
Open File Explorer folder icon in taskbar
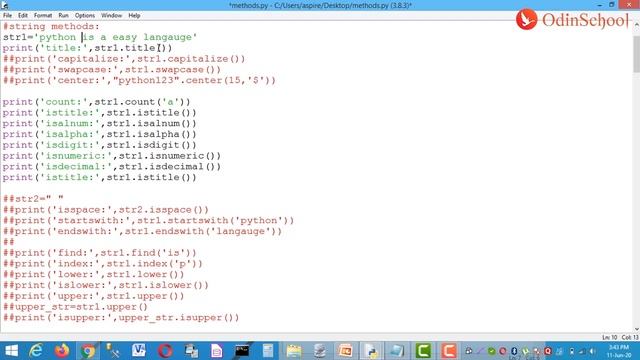coord(293,351)
